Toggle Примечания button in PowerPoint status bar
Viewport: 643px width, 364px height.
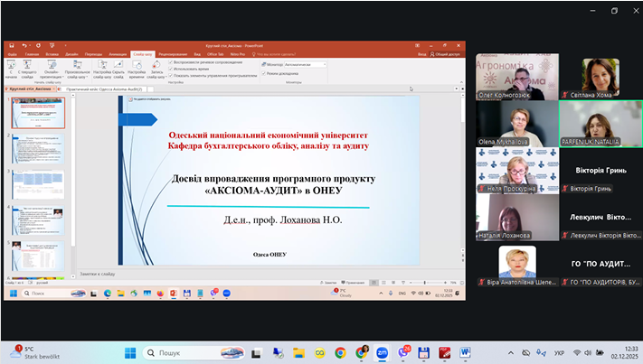pyautogui.click(x=353, y=283)
